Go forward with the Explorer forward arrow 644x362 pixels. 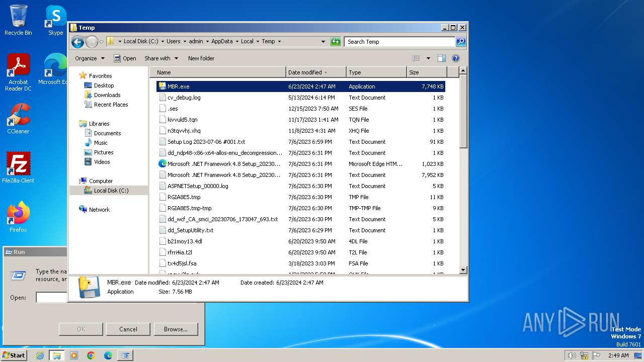point(92,42)
